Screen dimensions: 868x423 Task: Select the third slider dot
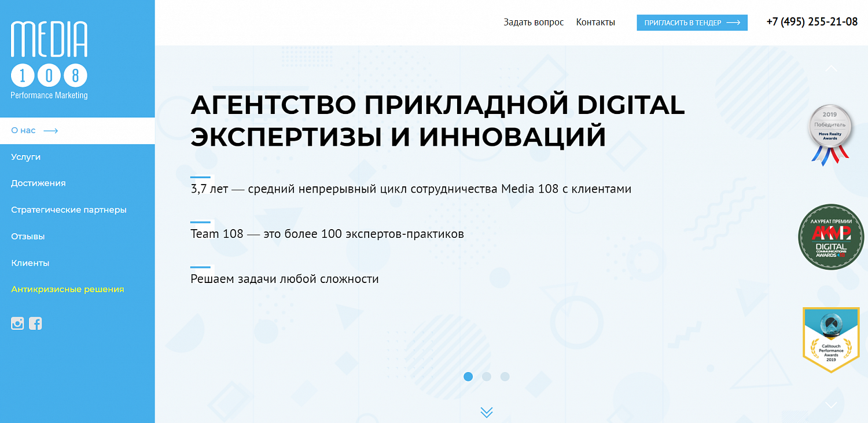click(505, 377)
